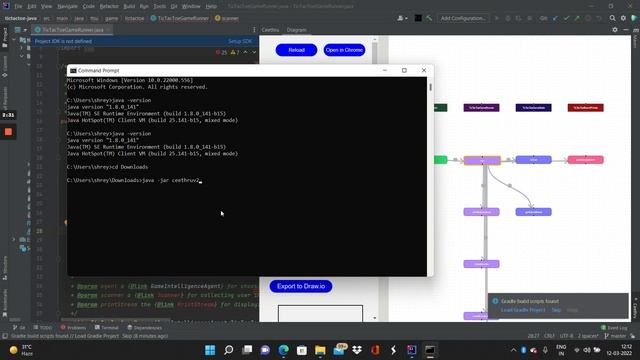Click the red diagram node at top right
The width and height of the screenshot is (640, 360).
585,108
